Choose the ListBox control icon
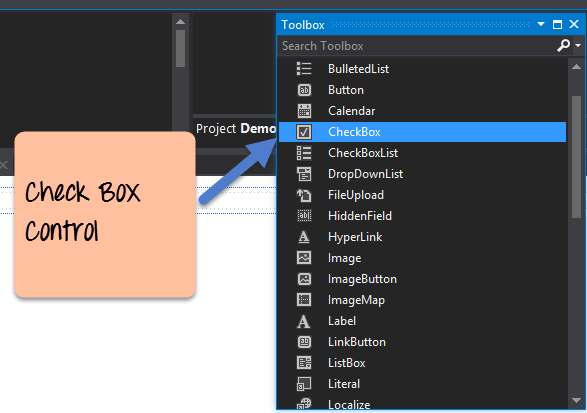Screen dimensions: 587x413 pos(304,363)
